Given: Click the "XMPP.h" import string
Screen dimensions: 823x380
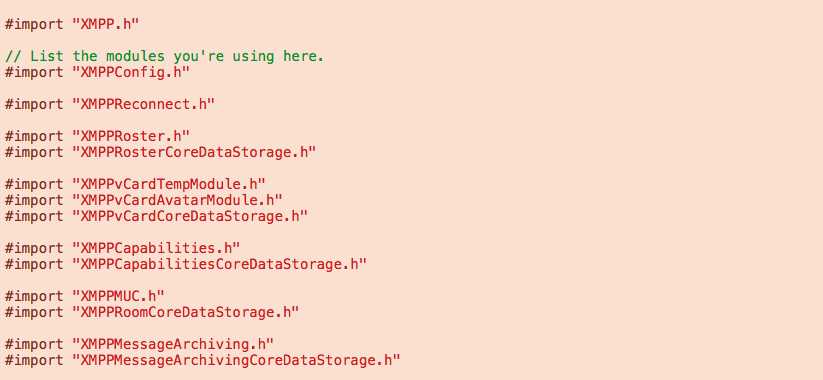Looking at the screenshot, I should (x=105, y=24).
